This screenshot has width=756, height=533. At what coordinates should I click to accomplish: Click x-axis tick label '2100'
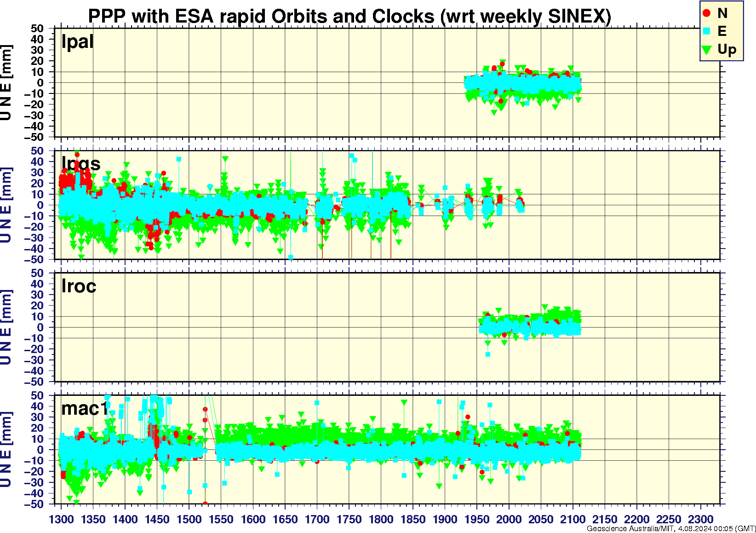pyautogui.click(x=573, y=520)
